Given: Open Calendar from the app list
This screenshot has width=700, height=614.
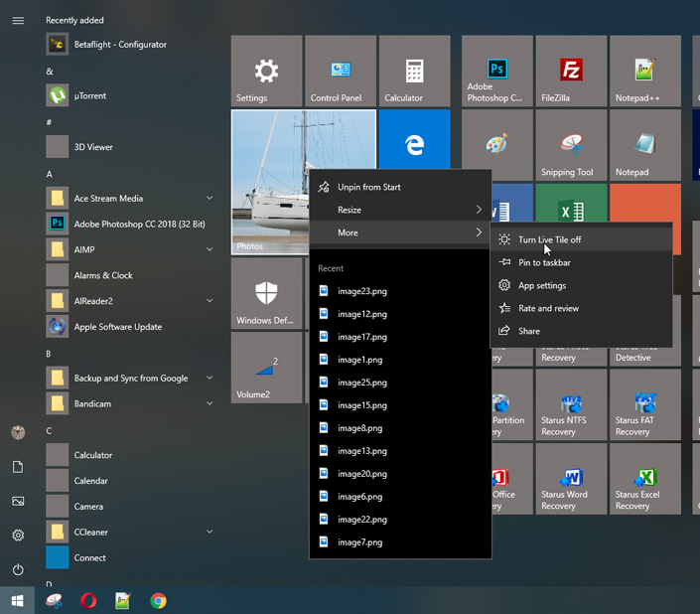Looking at the screenshot, I should pos(130,481).
